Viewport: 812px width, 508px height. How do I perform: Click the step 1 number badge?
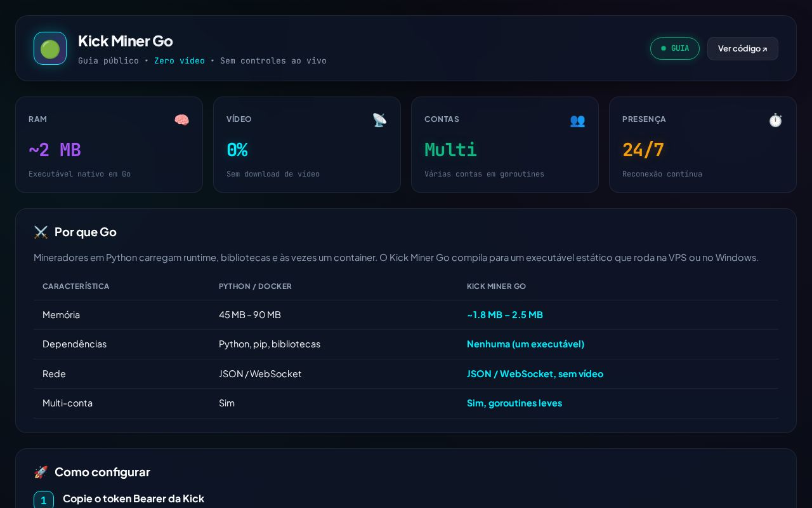pyautogui.click(x=44, y=500)
